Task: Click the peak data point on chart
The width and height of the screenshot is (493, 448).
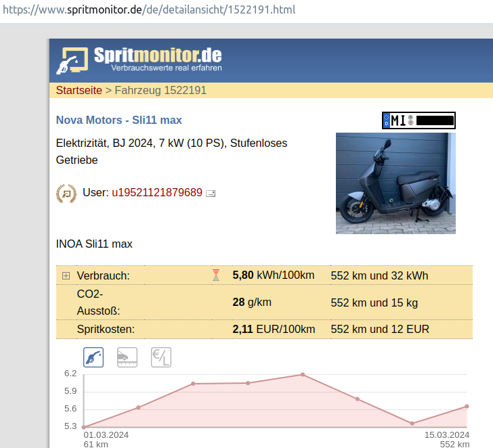Action: pos(303,374)
